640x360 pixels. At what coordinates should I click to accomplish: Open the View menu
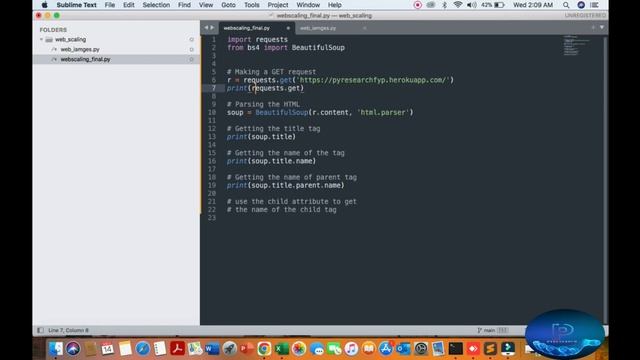pyautogui.click(x=206, y=5)
